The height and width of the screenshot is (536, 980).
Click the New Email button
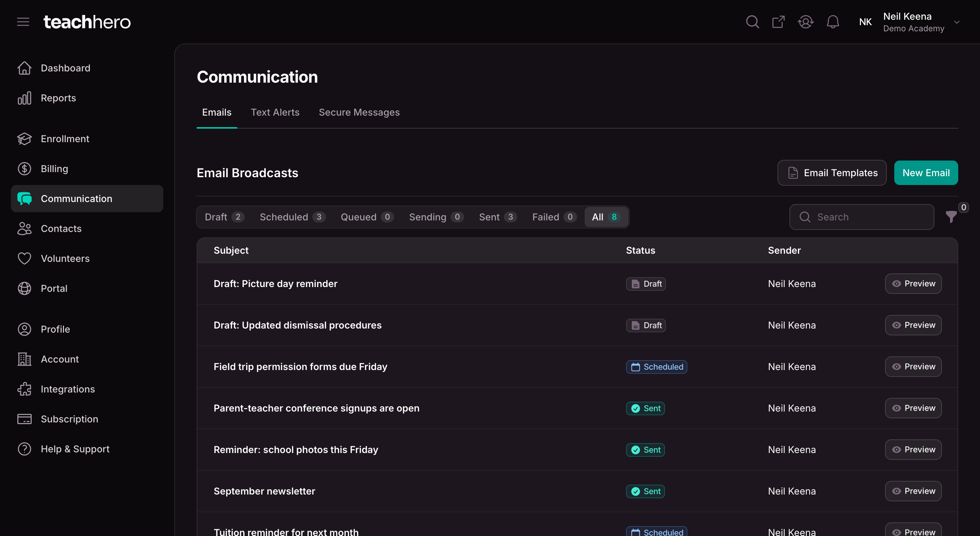coord(926,173)
